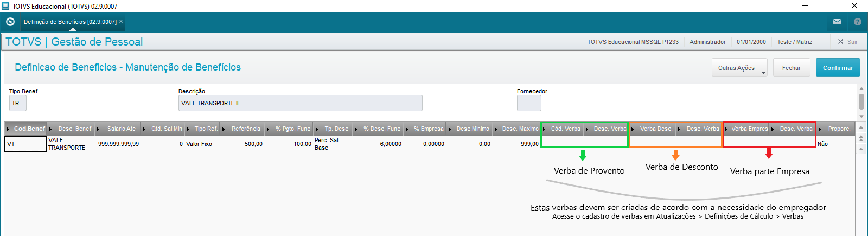Open the Outras Ações dropdown

coord(739,68)
